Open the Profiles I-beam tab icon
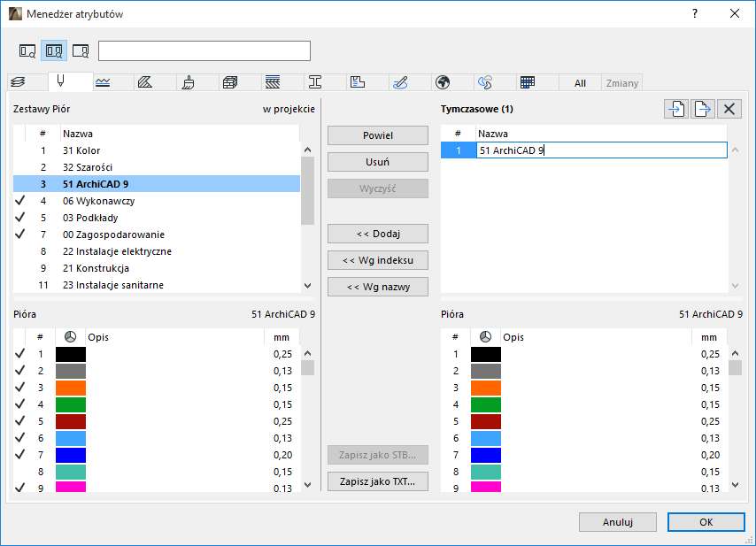756x546 pixels. coord(315,82)
